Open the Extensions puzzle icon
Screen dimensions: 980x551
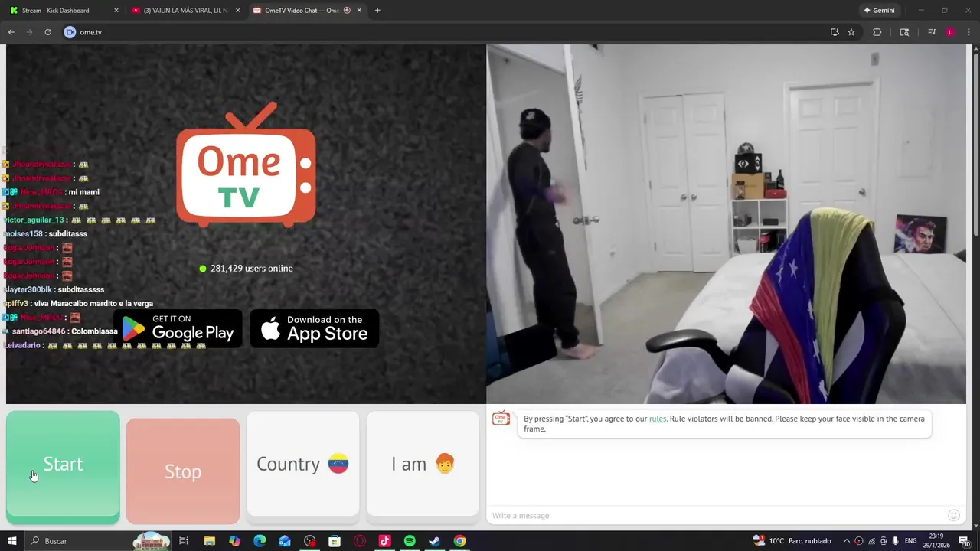click(877, 32)
